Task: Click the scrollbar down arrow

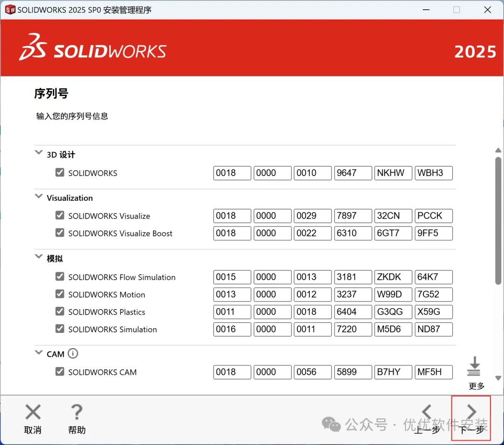Action: coord(498,378)
